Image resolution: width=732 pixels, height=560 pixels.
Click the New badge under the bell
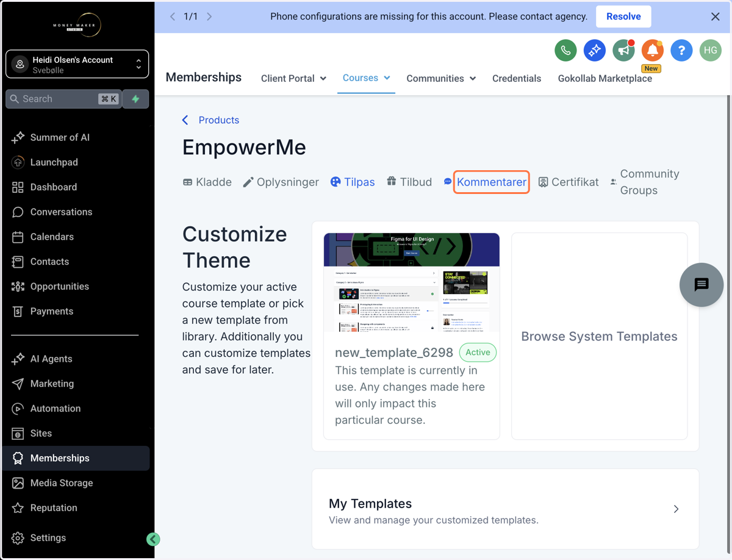(x=651, y=68)
